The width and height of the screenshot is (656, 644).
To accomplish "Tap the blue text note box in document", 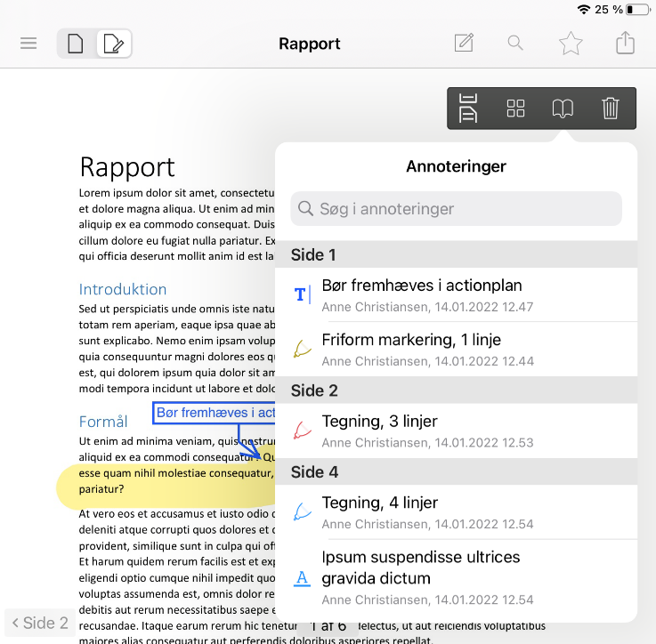I will 214,413.
